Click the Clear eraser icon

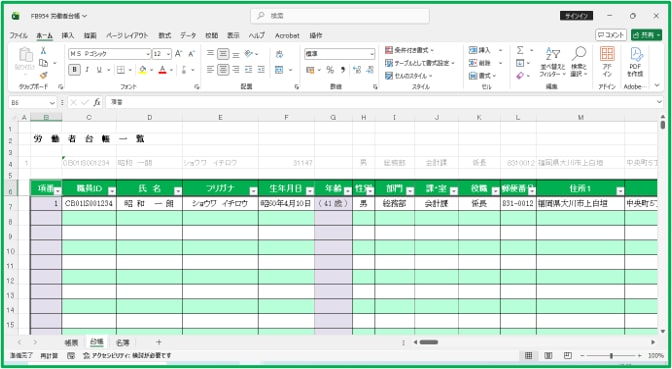(x=520, y=76)
